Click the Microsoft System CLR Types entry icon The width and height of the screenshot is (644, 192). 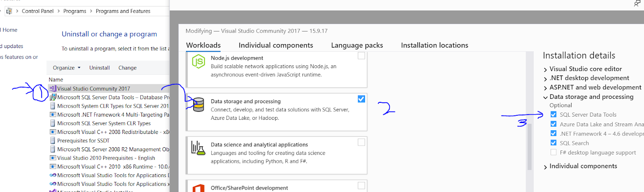53,106
